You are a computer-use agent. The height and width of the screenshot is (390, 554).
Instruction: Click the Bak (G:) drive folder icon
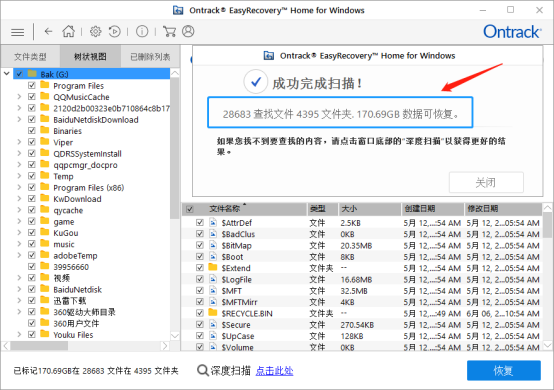[x=33, y=73]
